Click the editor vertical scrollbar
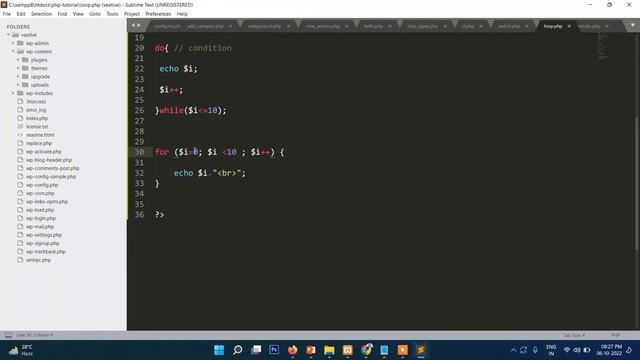The width and height of the screenshot is (640, 360). coord(637,184)
